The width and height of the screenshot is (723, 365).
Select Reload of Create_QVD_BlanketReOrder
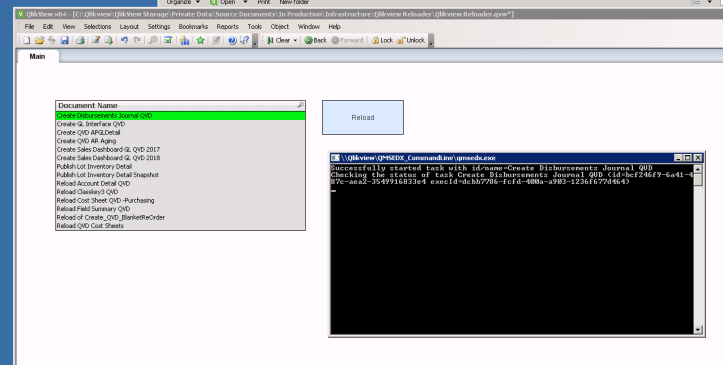pos(180,217)
